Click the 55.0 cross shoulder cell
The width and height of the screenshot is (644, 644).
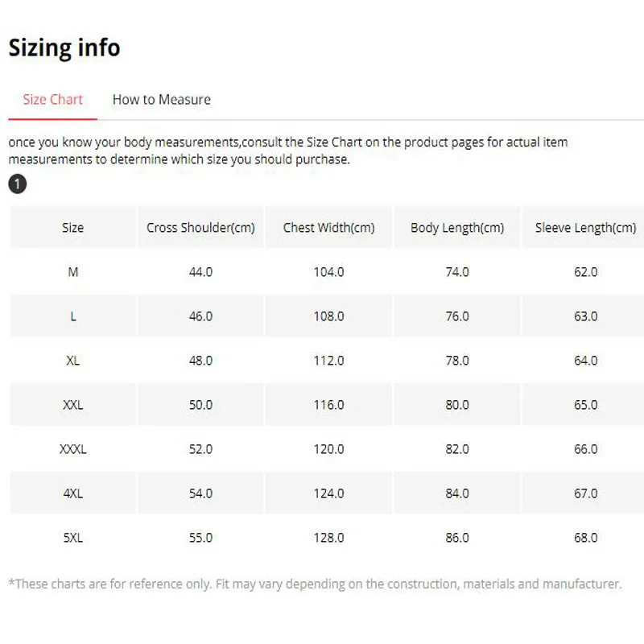click(200, 538)
